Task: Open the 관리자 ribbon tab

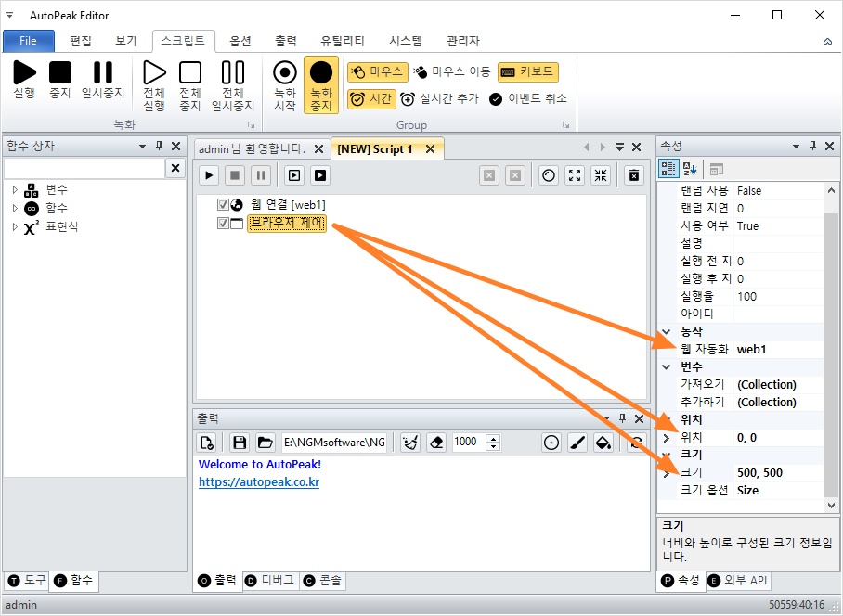Action: (463, 41)
